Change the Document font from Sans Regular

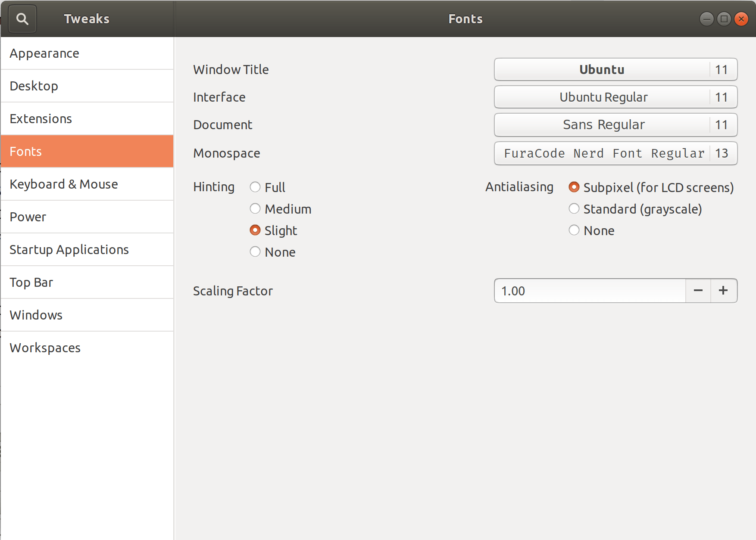(615, 124)
